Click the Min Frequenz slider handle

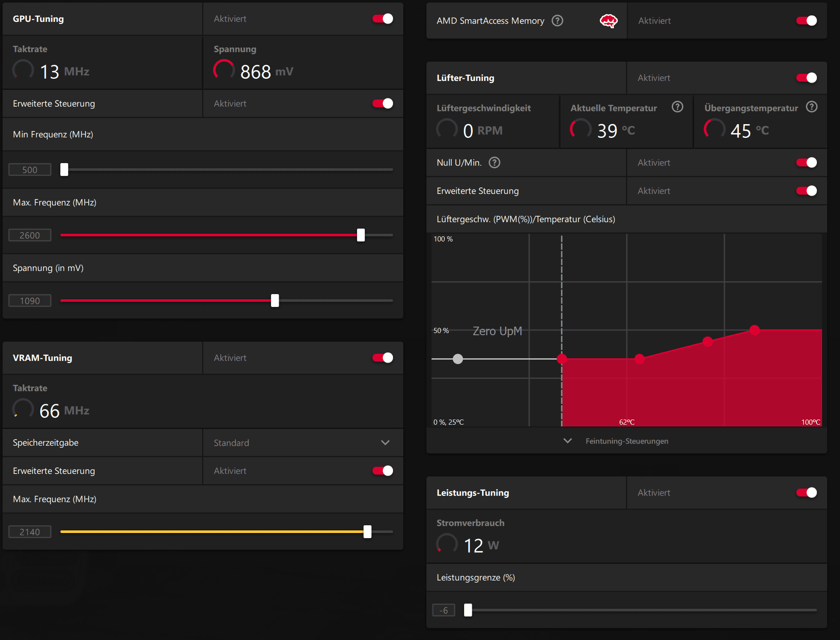[64, 170]
